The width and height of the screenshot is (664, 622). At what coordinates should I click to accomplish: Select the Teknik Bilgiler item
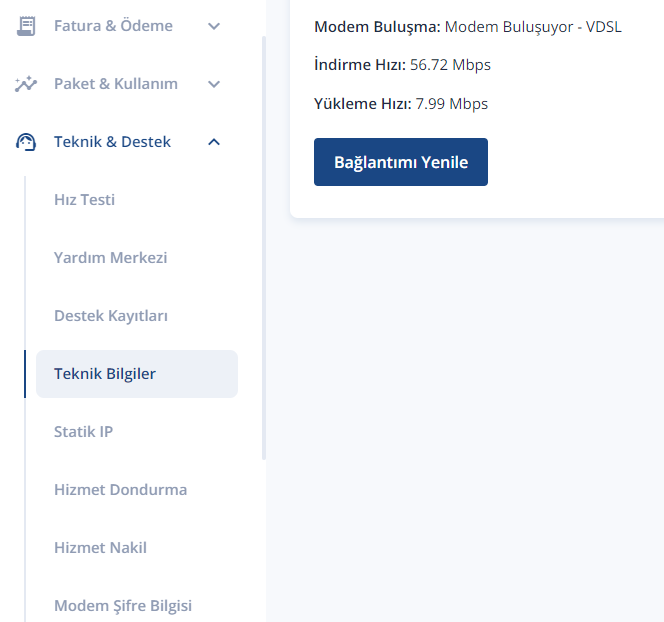click(137, 374)
